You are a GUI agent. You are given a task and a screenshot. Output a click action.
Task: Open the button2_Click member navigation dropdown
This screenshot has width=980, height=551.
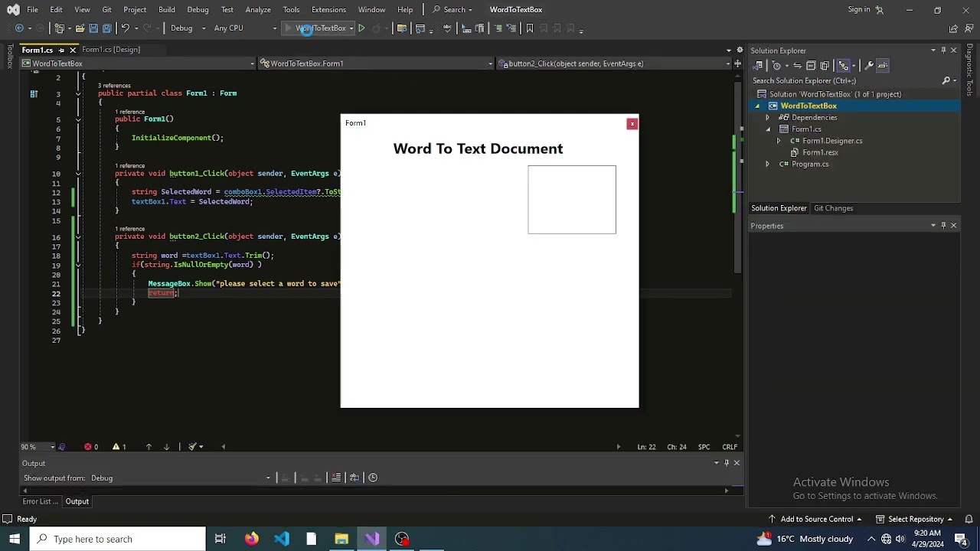(614, 64)
